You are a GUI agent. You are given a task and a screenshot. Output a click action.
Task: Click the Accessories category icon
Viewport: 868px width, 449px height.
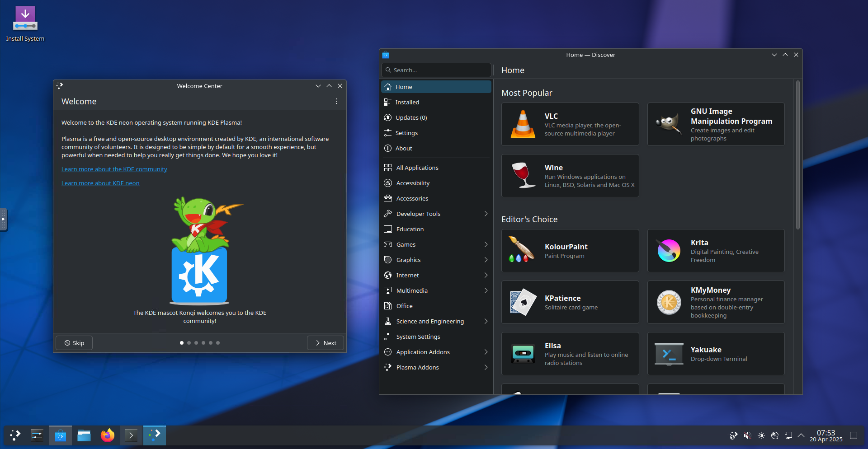pos(388,198)
